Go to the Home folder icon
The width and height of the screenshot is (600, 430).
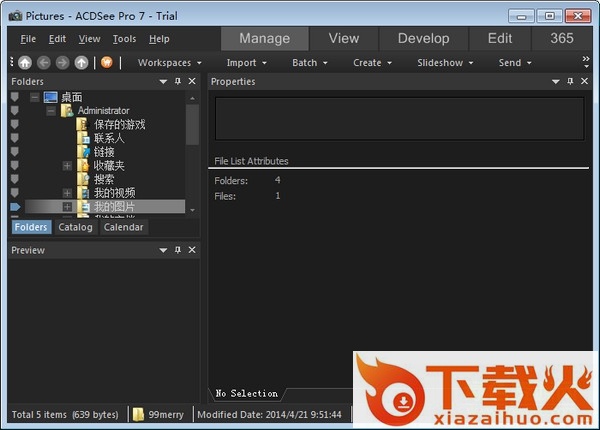(25, 63)
